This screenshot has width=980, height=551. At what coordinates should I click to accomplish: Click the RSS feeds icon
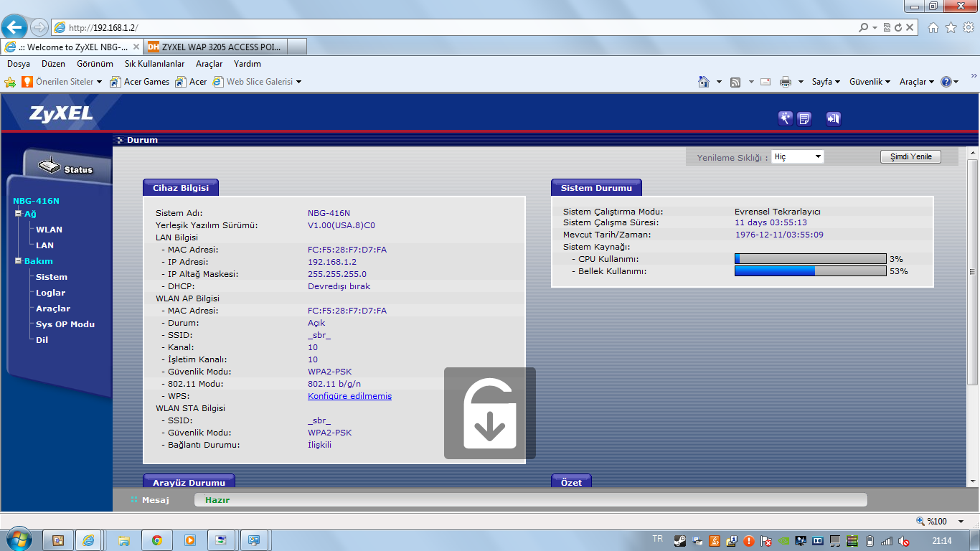(735, 82)
